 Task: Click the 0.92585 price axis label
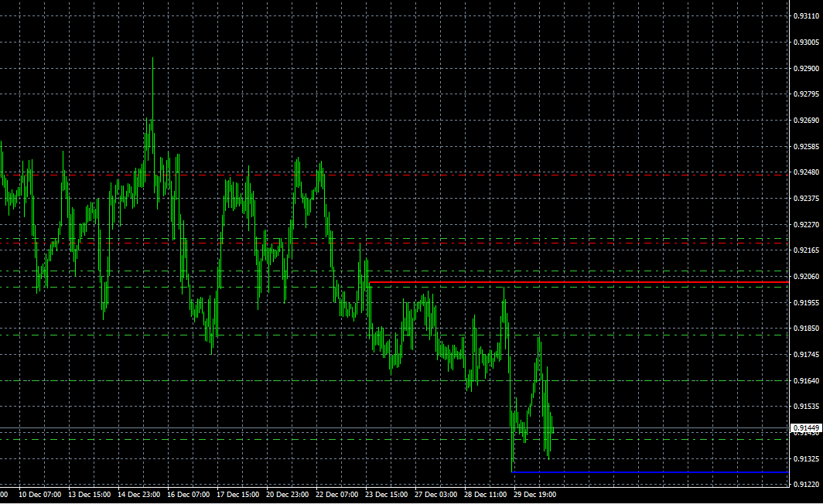point(806,146)
